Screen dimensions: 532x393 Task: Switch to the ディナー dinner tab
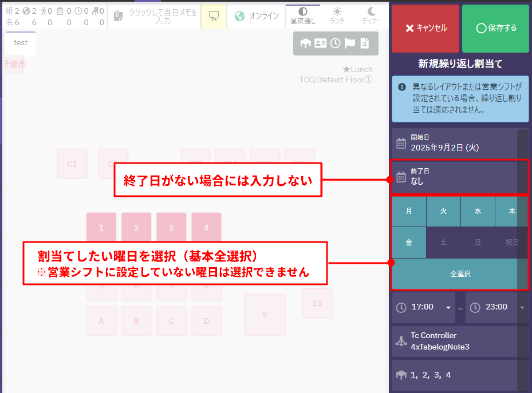tap(372, 16)
